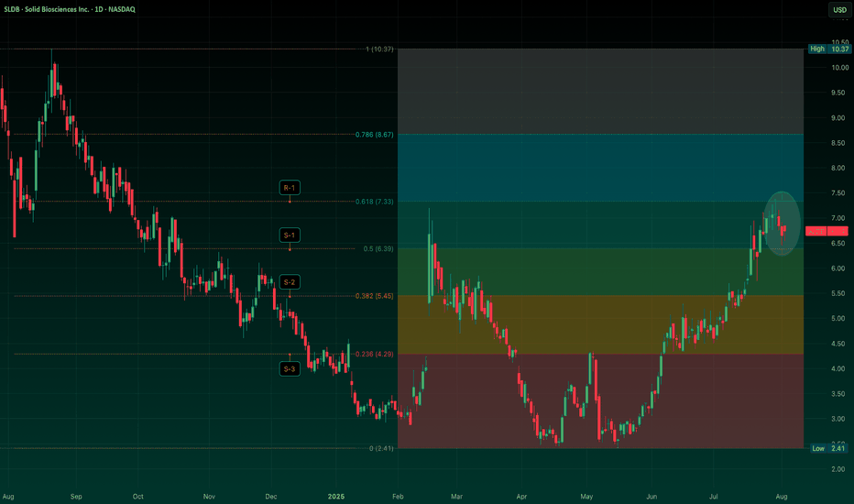This screenshot has height=504, width=854.
Task: Click the Fibonacci label 0.618 (7.33)
Action: pyautogui.click(x=374, y=202)
